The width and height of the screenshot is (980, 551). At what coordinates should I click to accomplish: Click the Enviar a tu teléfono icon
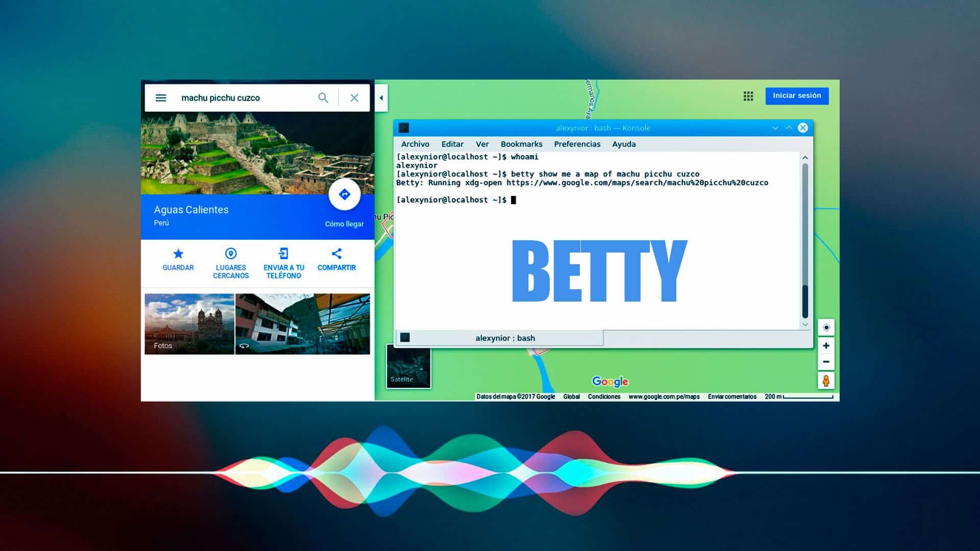[283, 254]
